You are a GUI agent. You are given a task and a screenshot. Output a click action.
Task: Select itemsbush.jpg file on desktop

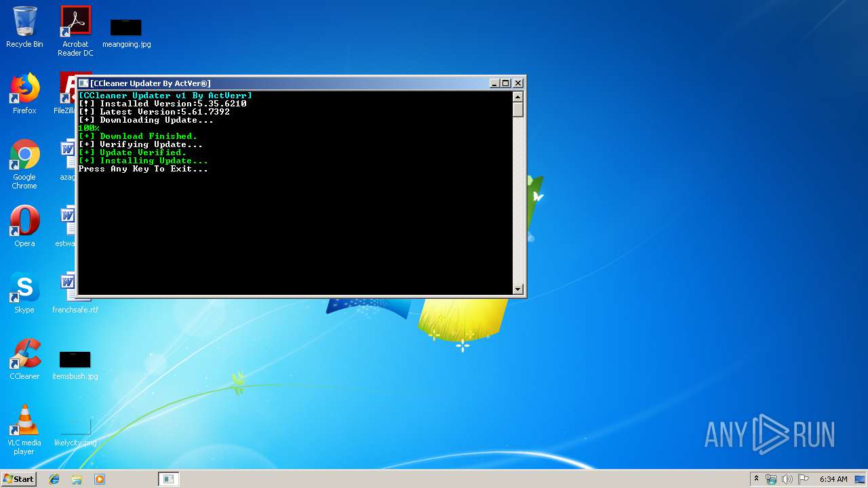click(75, 365)
